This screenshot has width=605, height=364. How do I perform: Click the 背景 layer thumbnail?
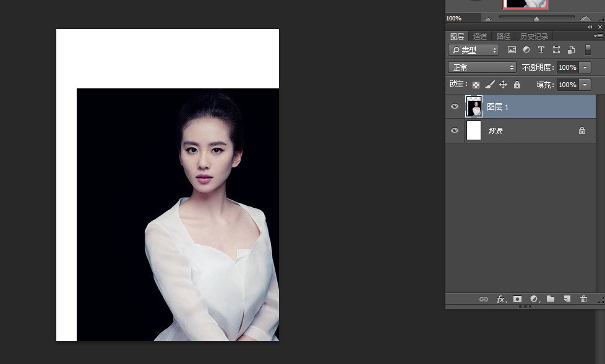pos(474,130)
